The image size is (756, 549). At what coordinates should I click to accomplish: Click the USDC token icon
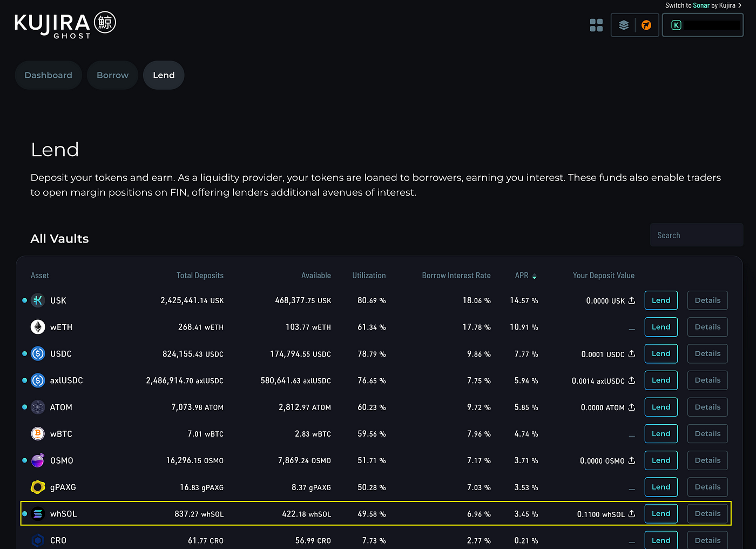38,354
